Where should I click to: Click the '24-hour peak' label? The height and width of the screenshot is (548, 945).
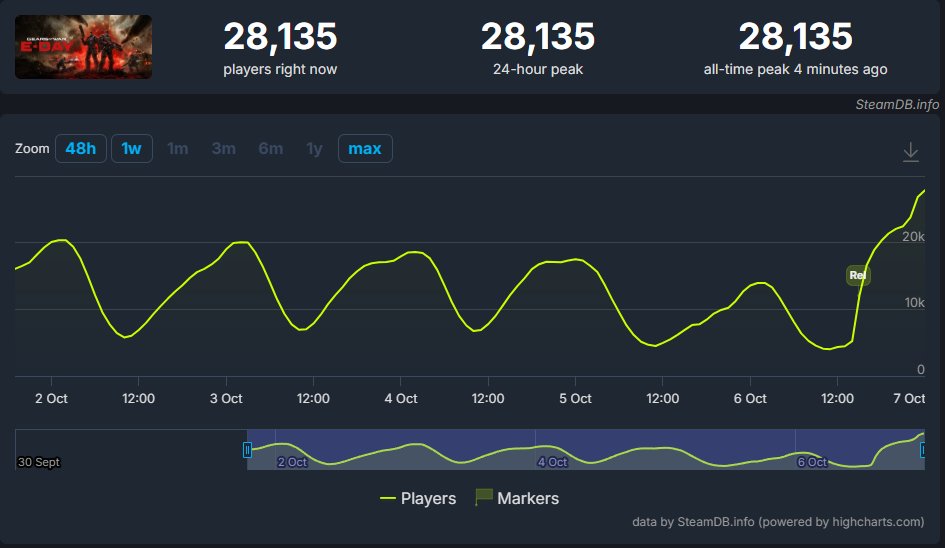click(538, 69)
